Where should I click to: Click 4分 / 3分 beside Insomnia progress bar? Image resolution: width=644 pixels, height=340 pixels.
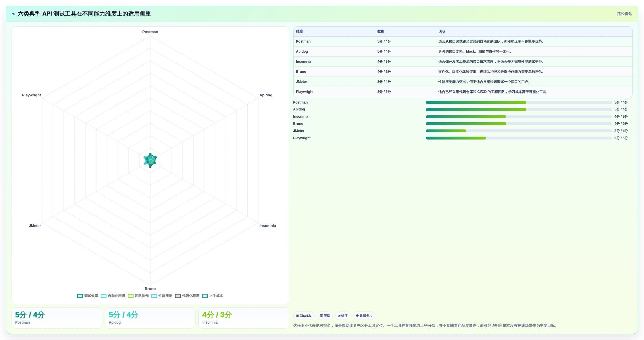[621, 116]
